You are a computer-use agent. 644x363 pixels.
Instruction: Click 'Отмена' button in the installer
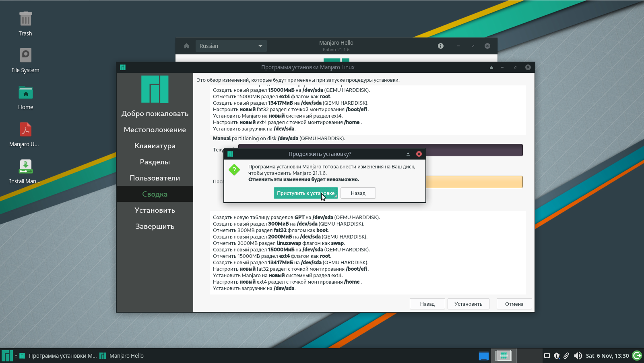pos(514,304)
